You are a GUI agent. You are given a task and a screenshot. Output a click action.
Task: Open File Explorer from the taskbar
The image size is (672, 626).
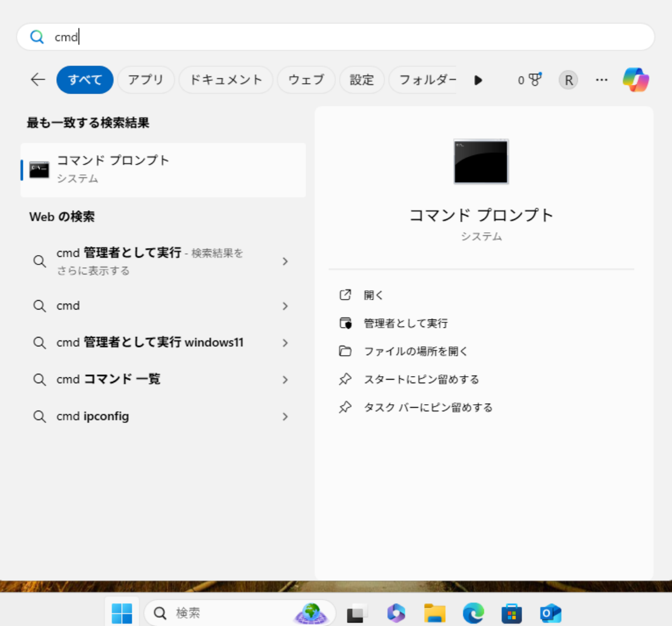434,613
